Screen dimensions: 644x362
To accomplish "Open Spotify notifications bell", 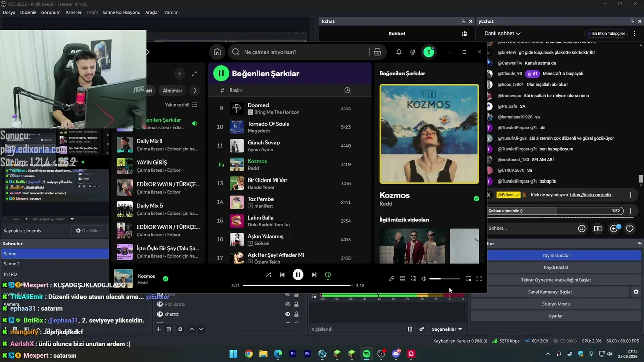I will 399,52.
